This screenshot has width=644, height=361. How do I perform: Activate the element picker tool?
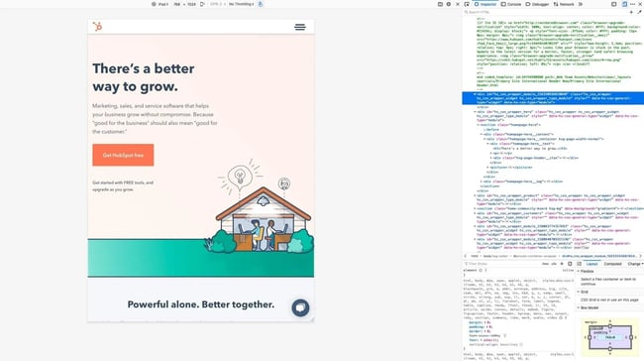coord(467,4)
